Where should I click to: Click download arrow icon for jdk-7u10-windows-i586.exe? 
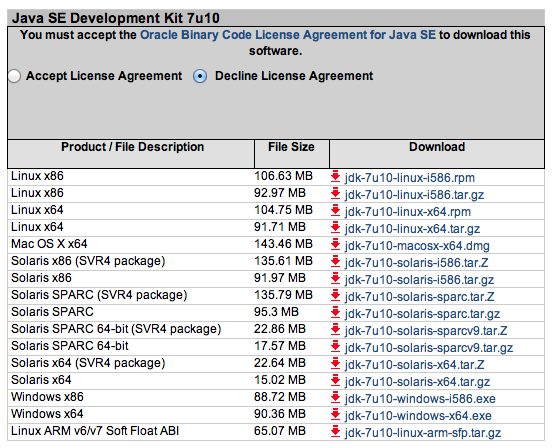(x=335, y=398)
